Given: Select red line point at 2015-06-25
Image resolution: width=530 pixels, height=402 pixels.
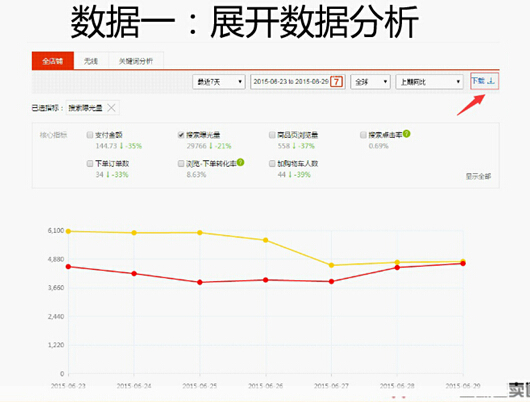Looking at the screenshot, I should pos(200,282).
